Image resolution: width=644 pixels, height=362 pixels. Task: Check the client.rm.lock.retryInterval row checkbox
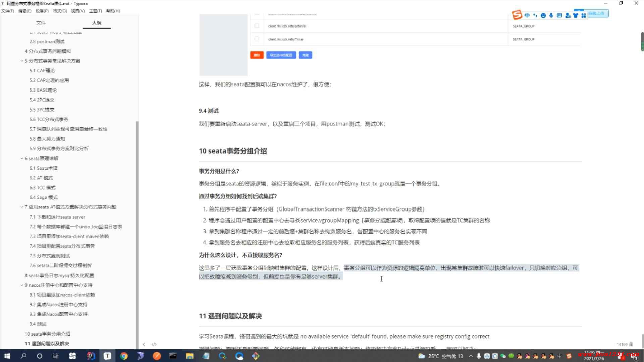257,26
